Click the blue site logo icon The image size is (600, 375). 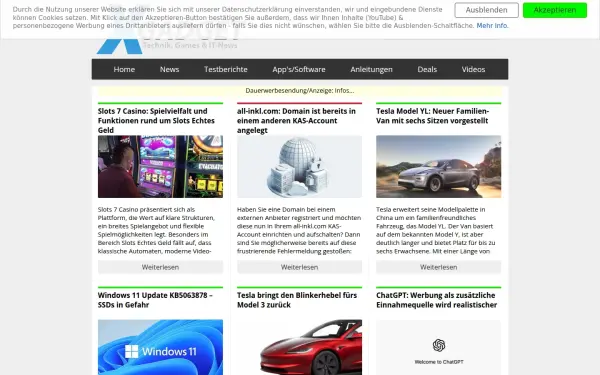click(119, 46)
